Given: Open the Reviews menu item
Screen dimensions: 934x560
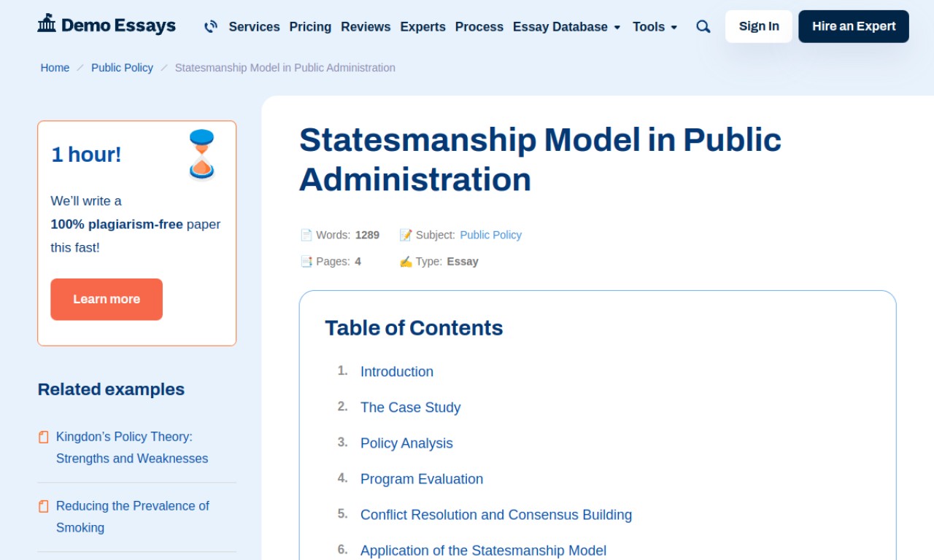Looking at the screenshot, I should point(366,26).
